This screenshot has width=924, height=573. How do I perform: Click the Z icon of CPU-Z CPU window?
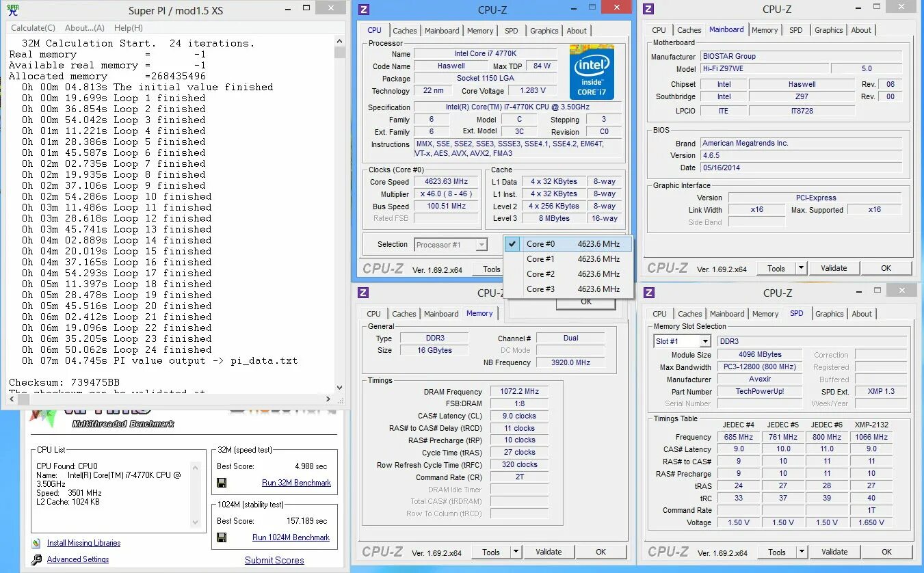pyautogui.click(x=364, y=10)
